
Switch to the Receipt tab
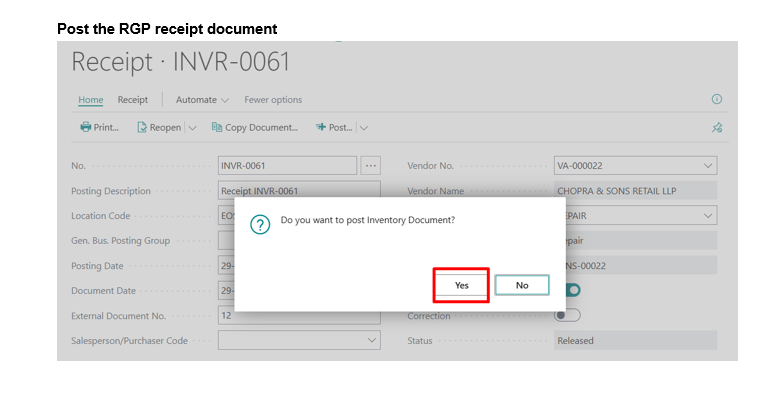click(133, 100)
